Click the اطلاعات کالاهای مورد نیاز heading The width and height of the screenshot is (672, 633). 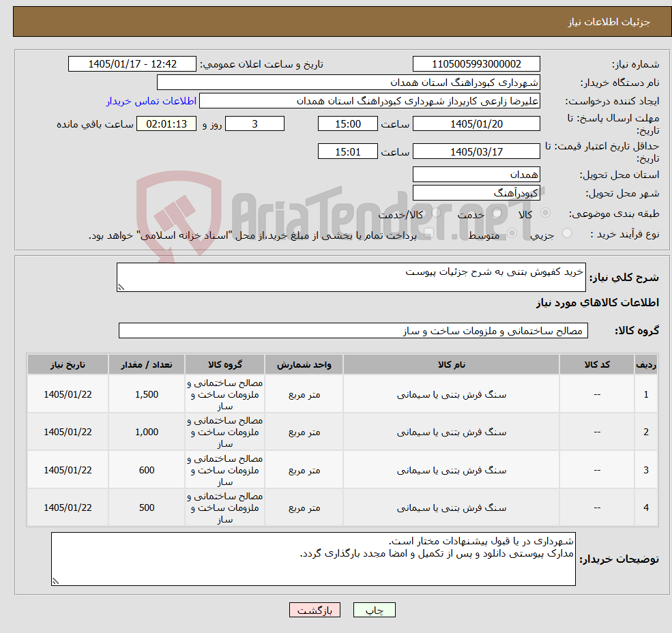598,303
